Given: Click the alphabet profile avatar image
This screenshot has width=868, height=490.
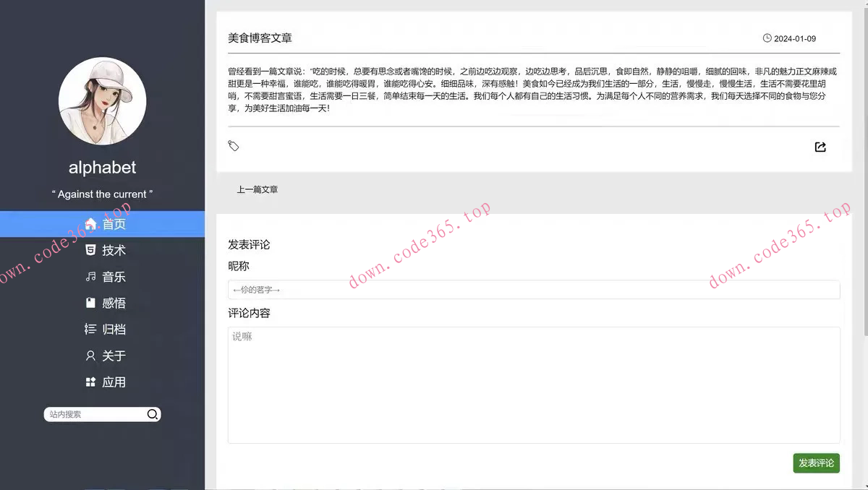Looking at the screenshot, I should click(x=102, y=101).
